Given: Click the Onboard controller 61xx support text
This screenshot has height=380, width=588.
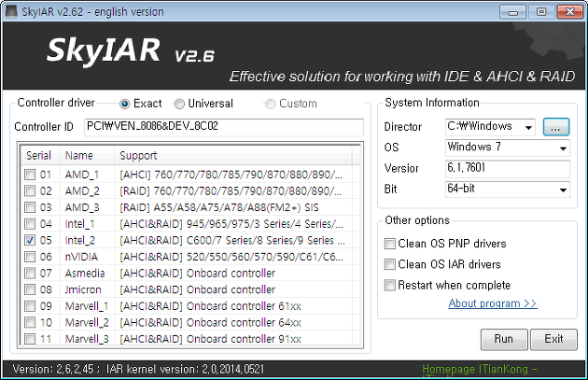Looking at the screenshot, I should tap(210, 306).
